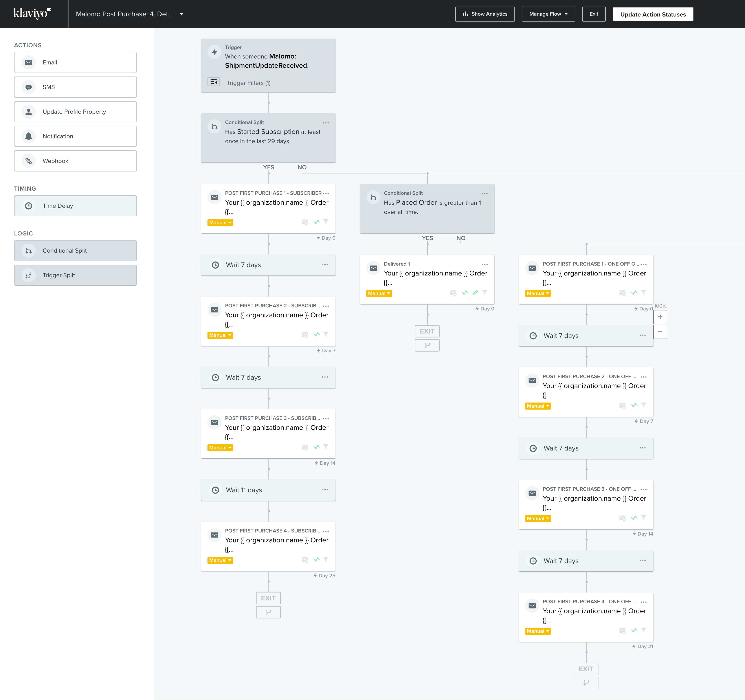
Task: Open the Manual status dropdown on Delivered 1
Action: point(378,293)
